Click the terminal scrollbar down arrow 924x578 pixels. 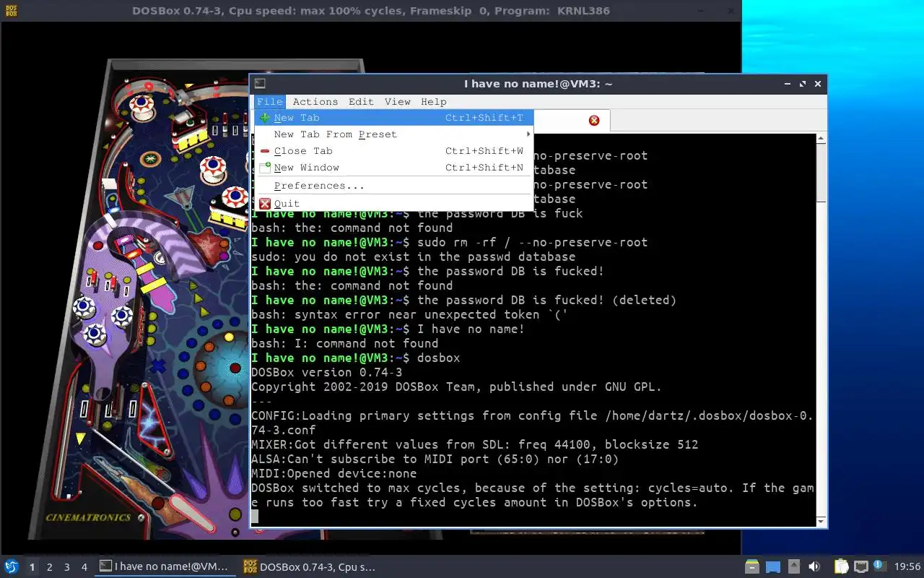tap(821, 521)
